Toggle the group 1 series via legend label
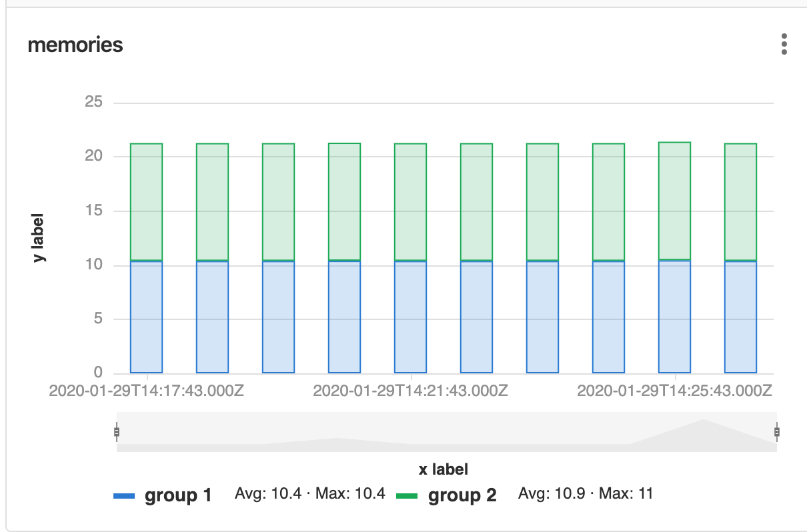 click(x=178, y=496)
